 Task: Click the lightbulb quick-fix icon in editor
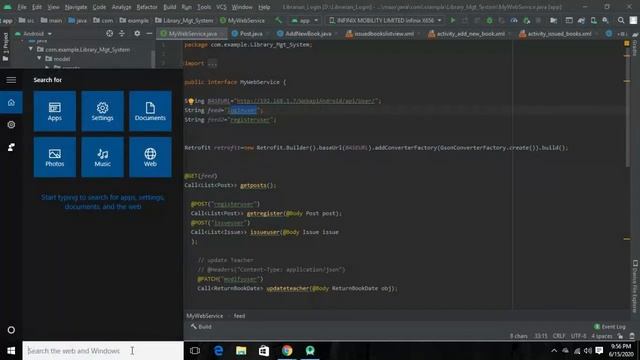pyautogui.click(x=190, y=101)
